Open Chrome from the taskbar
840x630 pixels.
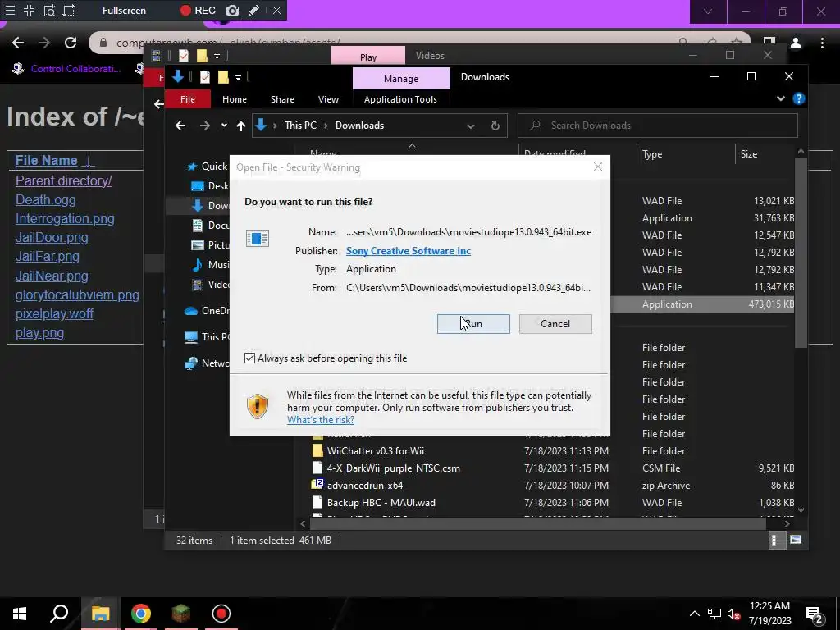[141, 614]
